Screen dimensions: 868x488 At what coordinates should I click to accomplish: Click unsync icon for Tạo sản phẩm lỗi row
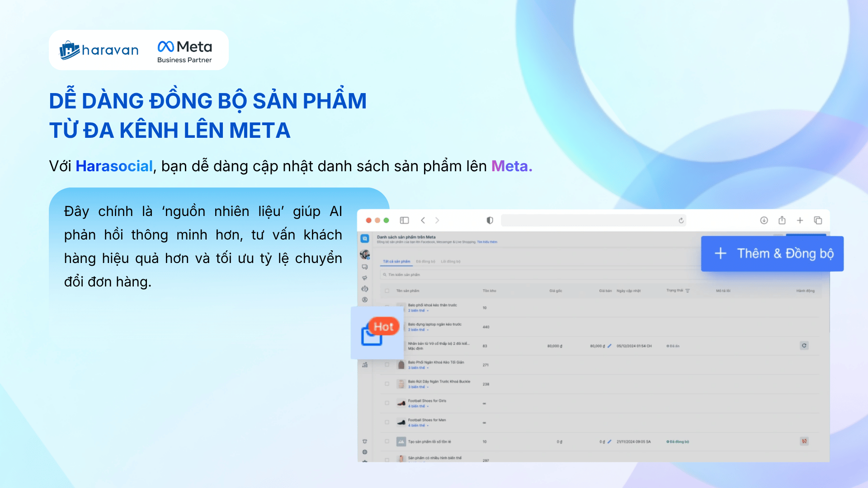coord(804,441)
